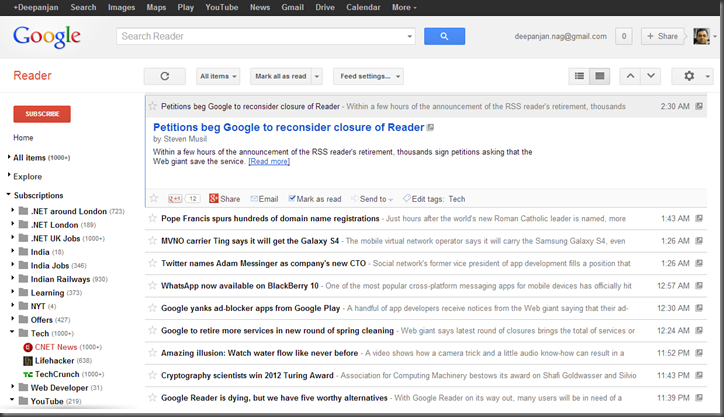Click the blue search magnifier button
Viewport: 724px width, 417px height.
point(444,36)
